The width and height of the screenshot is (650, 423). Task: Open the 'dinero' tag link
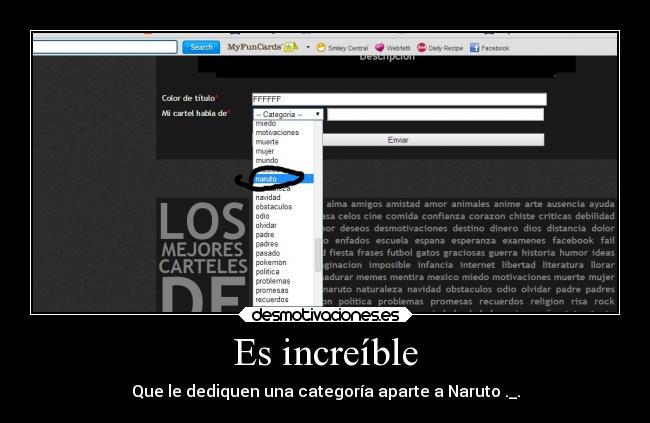pos(504,229)
